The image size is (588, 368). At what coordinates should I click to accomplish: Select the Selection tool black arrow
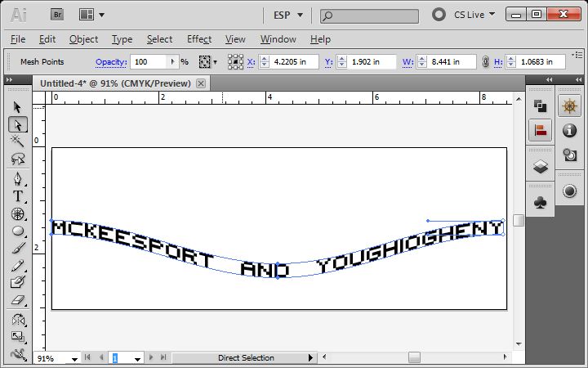(x=17, y=107)
